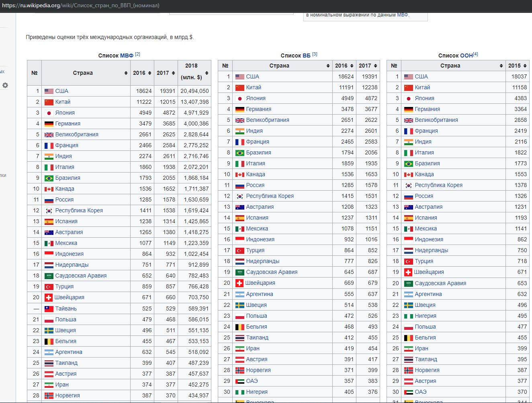Image resolution: width=532 pixels, height=403 pixels.
Task: Sort the IMF table by the 2018 column
Action: [x=207, y=73]
